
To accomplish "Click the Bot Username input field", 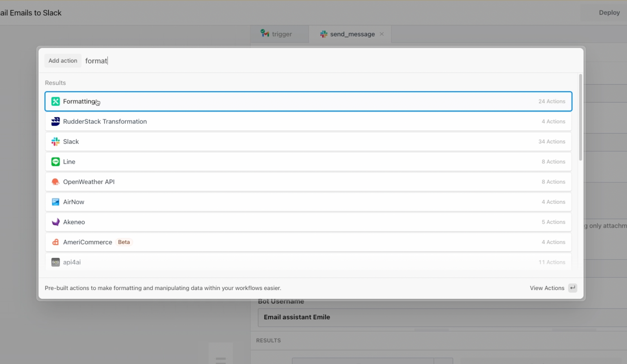I will 442,317.
